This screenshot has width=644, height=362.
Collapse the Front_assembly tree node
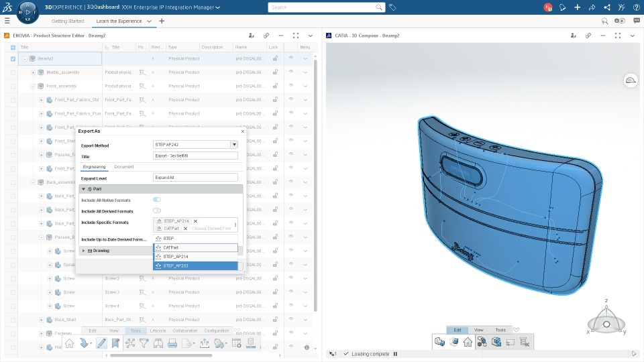pyautogui.click(x=33, y=86)
